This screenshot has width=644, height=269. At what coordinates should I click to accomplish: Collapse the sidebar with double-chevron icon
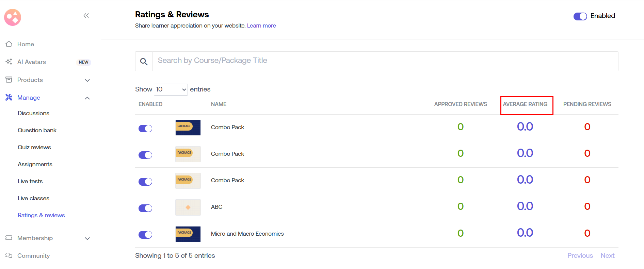pos(86,16)
